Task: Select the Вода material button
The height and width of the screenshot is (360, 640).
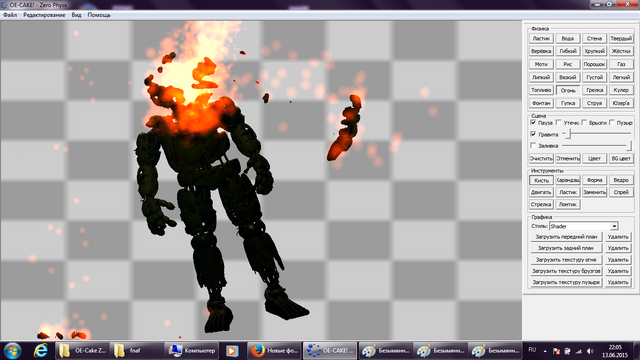Action: [x=568, y=38]
